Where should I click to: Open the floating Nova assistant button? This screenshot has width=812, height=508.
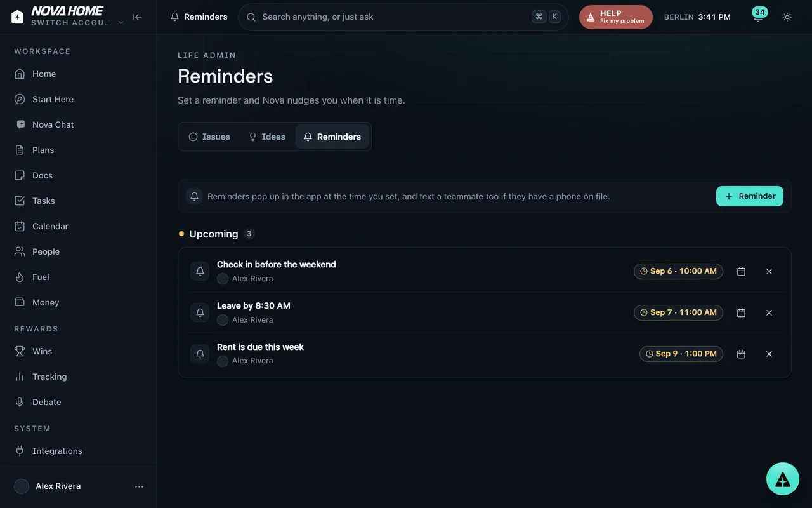(x=783, y=479)
